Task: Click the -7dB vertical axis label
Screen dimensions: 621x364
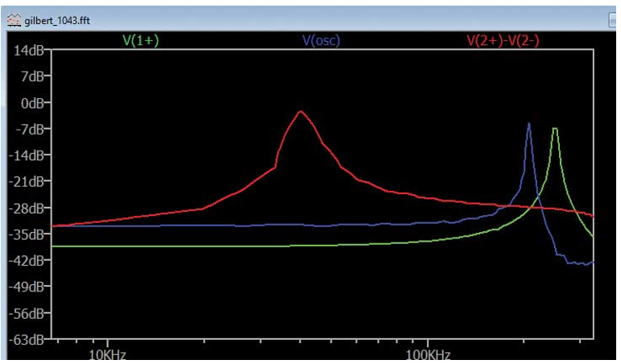Action: point(30,130)
